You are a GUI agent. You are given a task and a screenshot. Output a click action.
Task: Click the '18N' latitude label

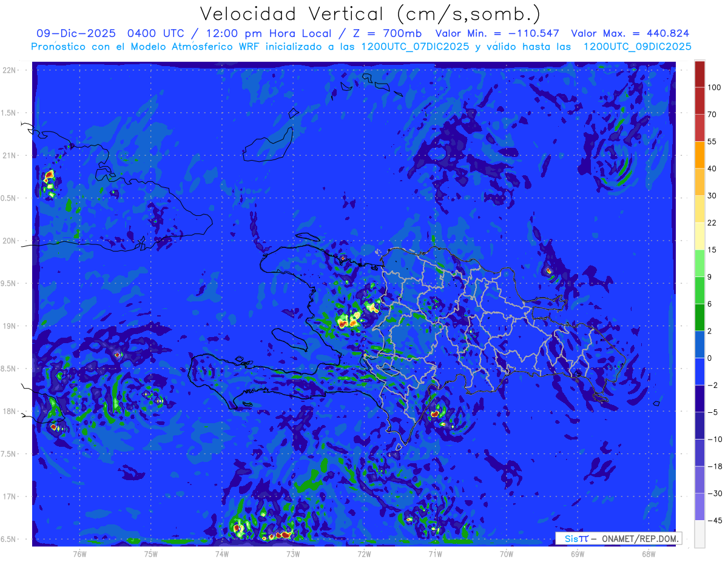[x=10, y=411]
